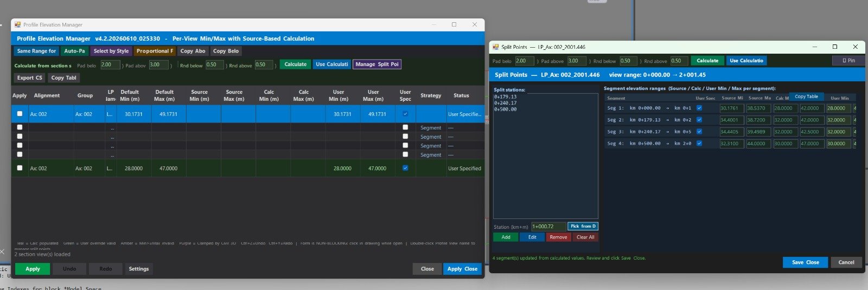Click Copy Table in Split Points

point(806,96)
